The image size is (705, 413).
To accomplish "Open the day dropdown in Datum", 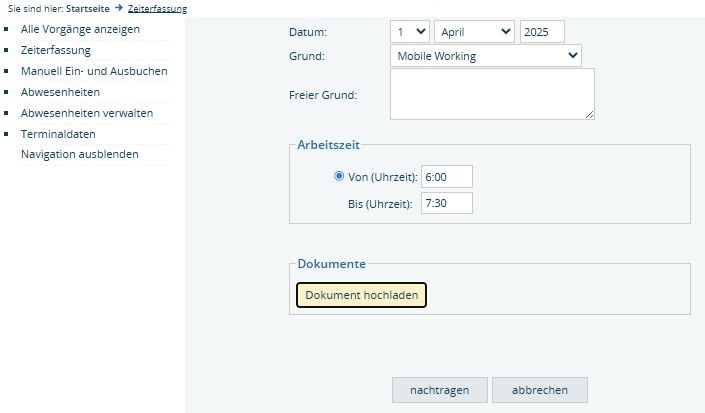I will [410, 32].
